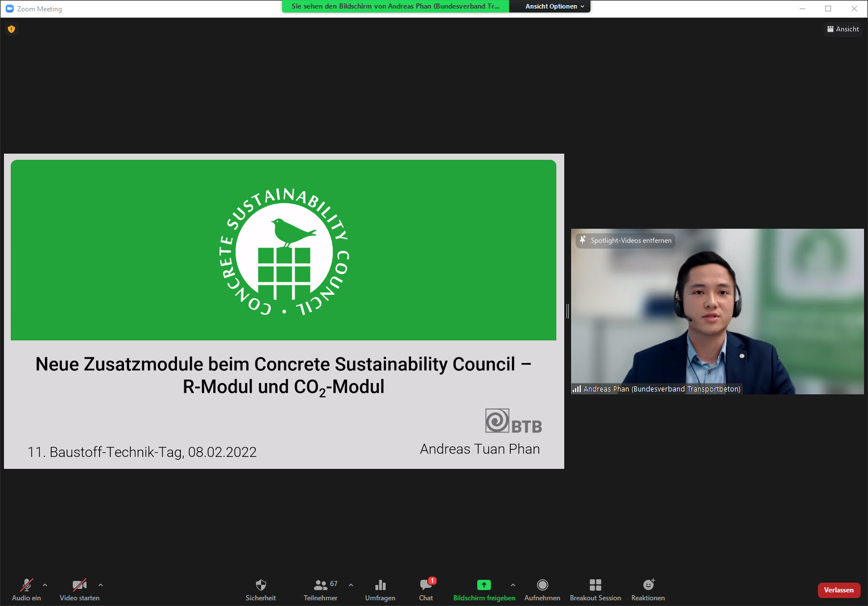
Task: Open Ansicht view layout menu
Action: point(843,29)
